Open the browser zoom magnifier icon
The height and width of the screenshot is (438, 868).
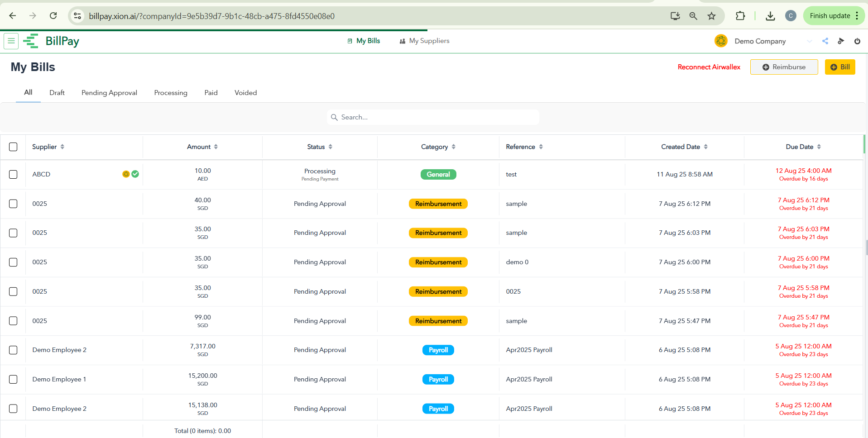tap(693, 16)
